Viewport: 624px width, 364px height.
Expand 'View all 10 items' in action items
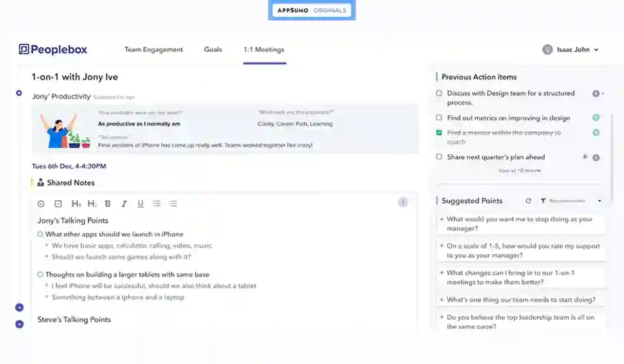coord(519,170)
